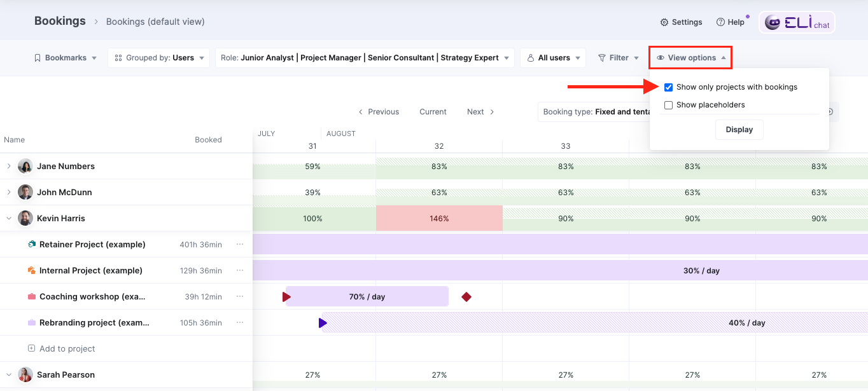The height and width of the screenshot is (391, 868).
Task: Open three-dot menu for Coaching workshop
Action: point(240,296)
